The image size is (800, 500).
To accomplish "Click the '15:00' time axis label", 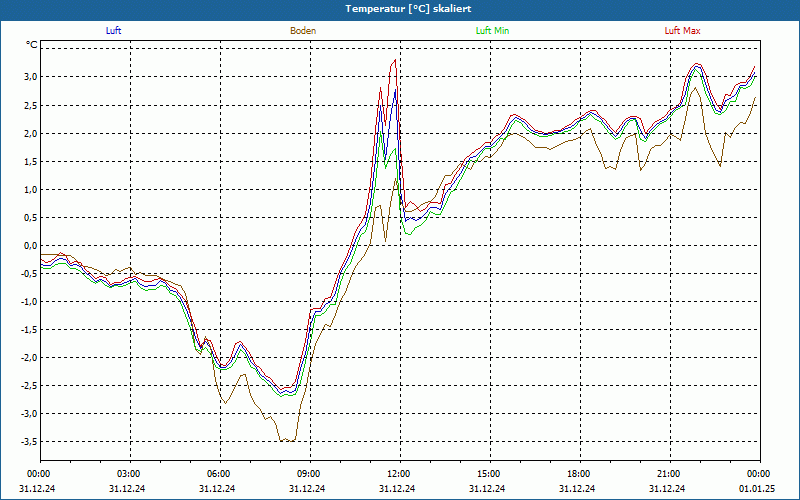I will 490,474.
